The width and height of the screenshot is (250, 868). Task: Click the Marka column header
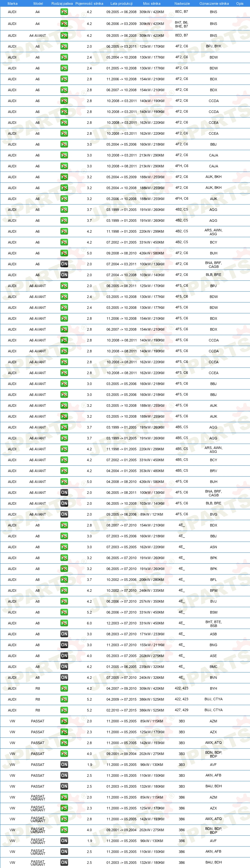pyautogui.click(x=12, y=4)
